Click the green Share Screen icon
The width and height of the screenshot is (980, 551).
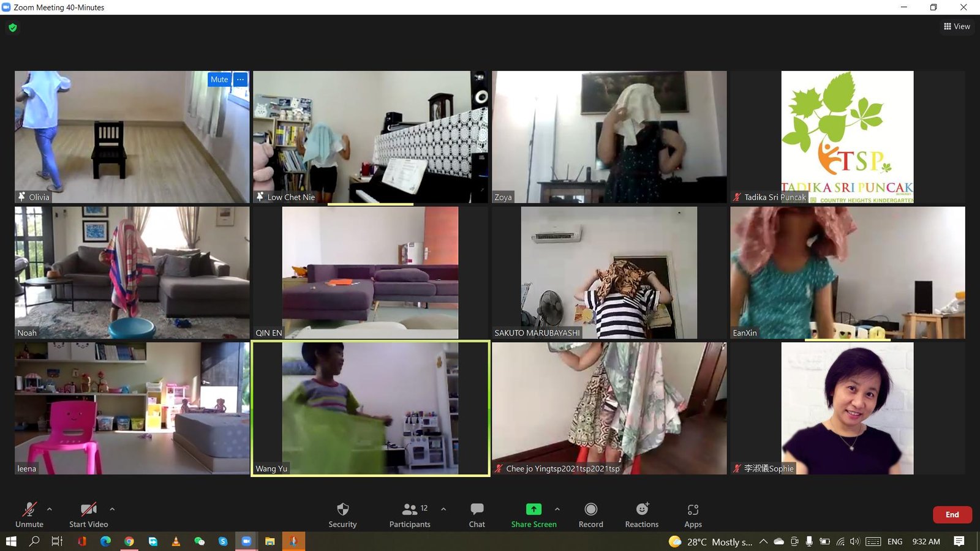point(533,509)
